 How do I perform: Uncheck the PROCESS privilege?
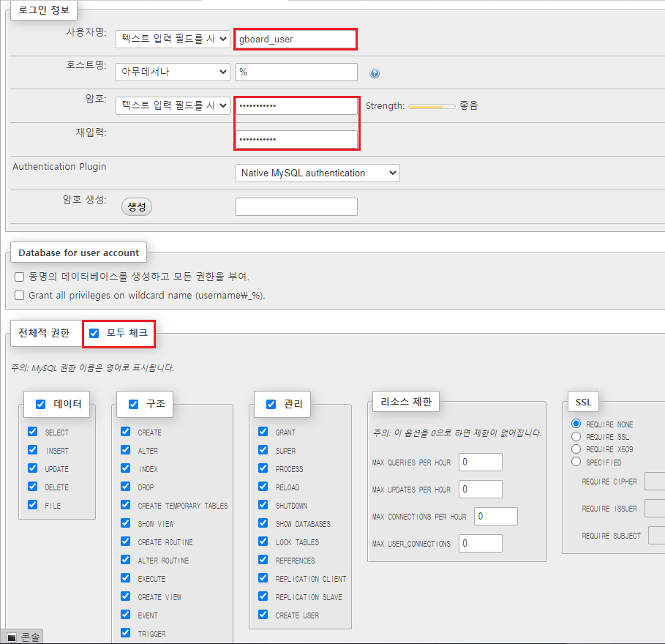click(x=263, y=468)
